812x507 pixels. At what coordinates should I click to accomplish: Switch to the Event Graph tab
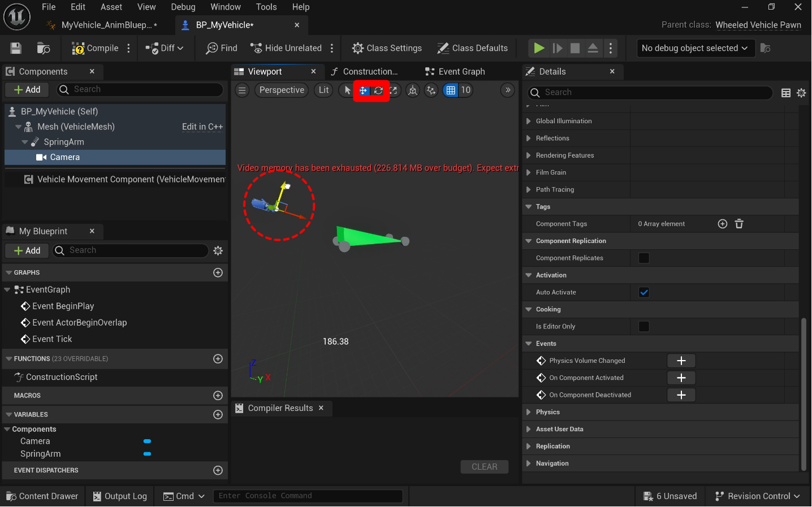(455, 71)
